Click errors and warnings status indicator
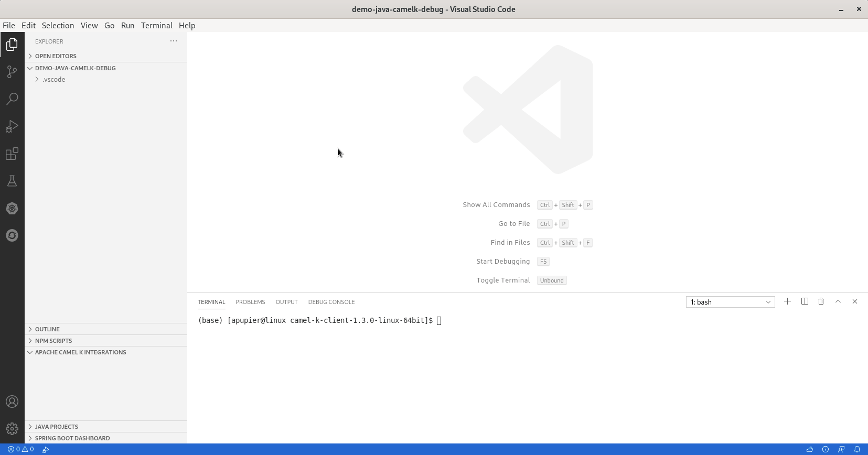 coord(21,449)
